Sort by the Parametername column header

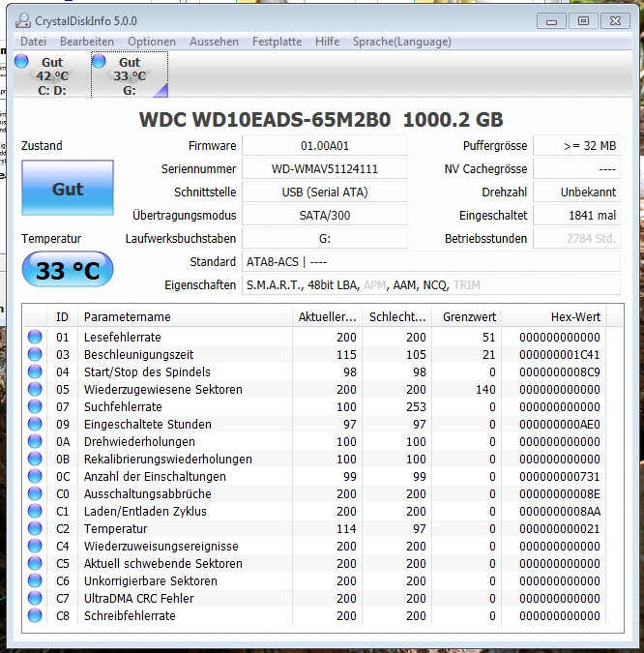coord(185,317)
